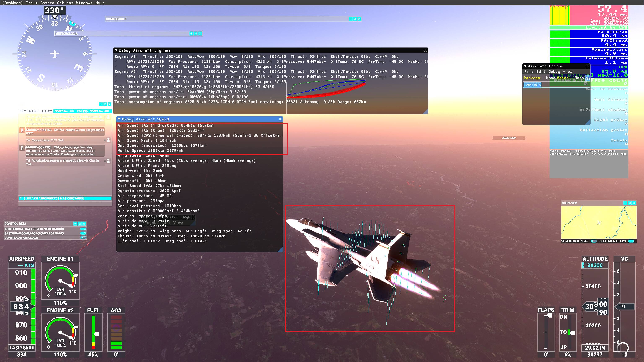Image resolution: width=644 pixels, height=362 pixels.
Task: Open Edit menu in Aircraft Editor
Action: (x=541, y=71)
